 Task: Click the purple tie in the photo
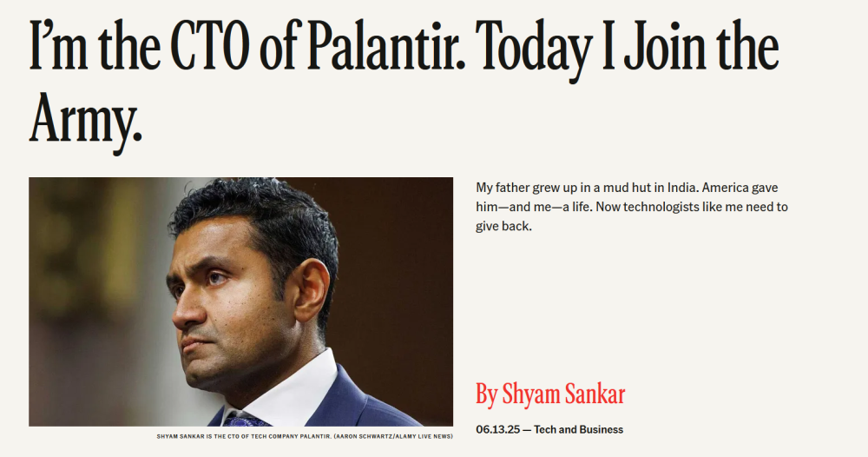(x=247, y=421)
